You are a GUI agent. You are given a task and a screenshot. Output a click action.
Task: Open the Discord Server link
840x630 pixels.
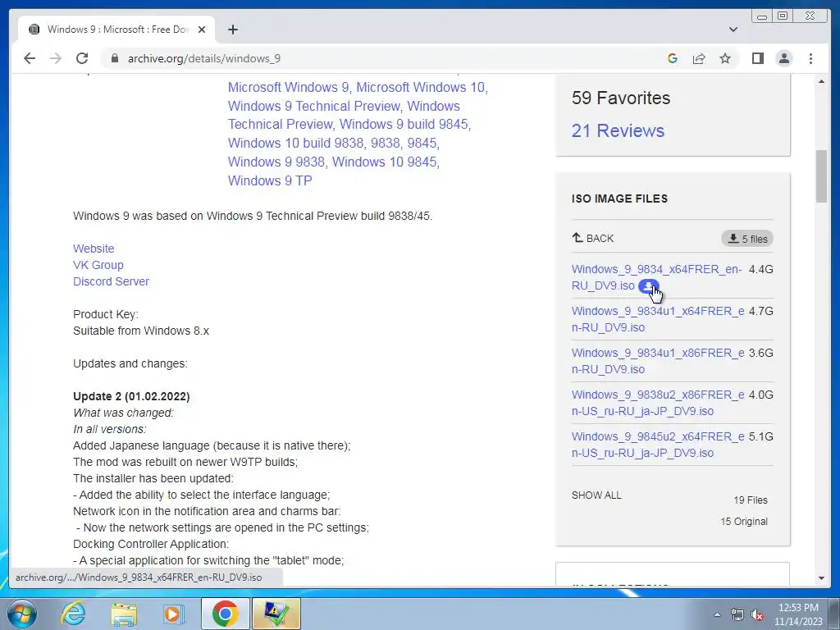111,282
